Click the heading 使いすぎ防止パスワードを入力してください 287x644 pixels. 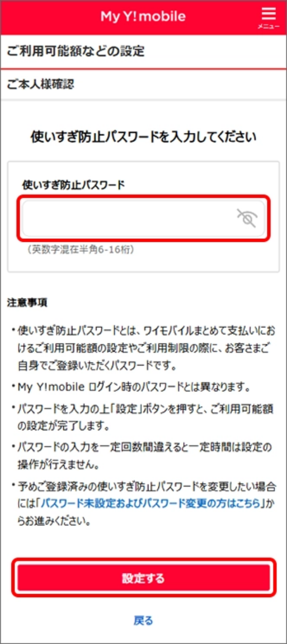click(x=143, y=137)
